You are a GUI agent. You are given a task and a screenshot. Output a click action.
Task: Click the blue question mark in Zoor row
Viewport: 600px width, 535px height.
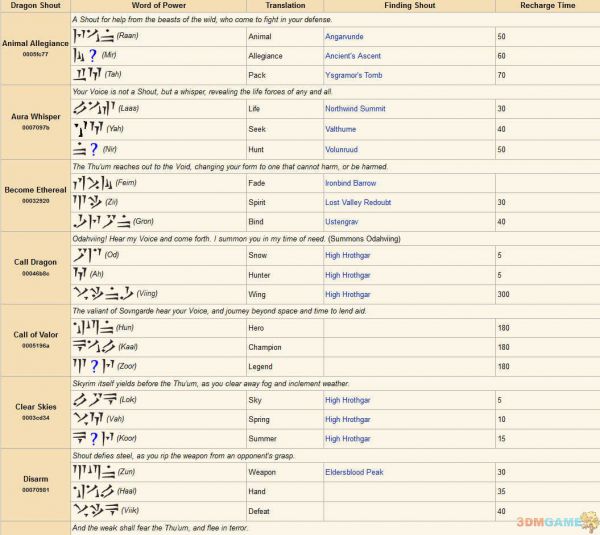tap(94, 366)
